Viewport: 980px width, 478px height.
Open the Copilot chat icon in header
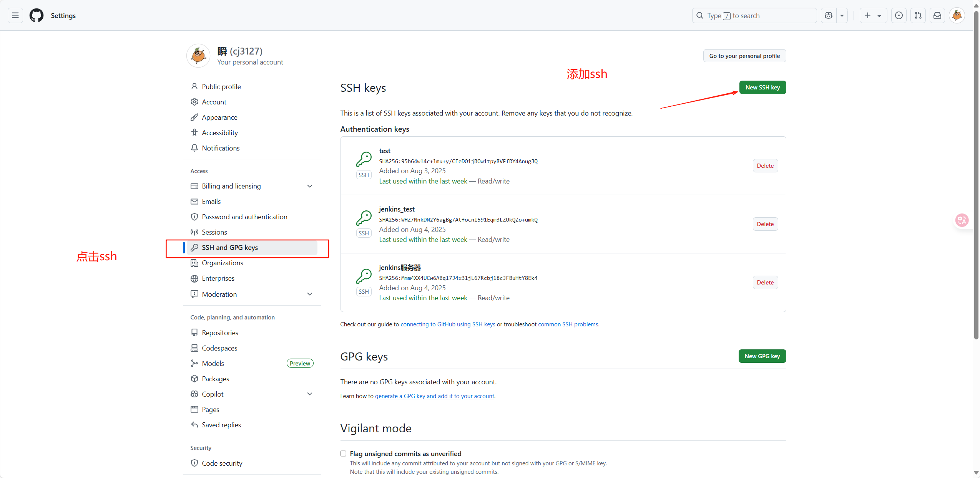coord(829,15)
